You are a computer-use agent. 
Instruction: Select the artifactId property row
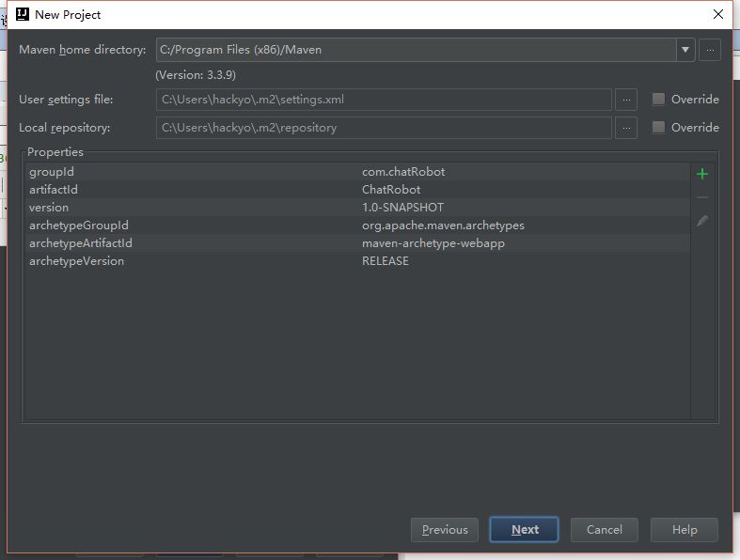point(357,190)
